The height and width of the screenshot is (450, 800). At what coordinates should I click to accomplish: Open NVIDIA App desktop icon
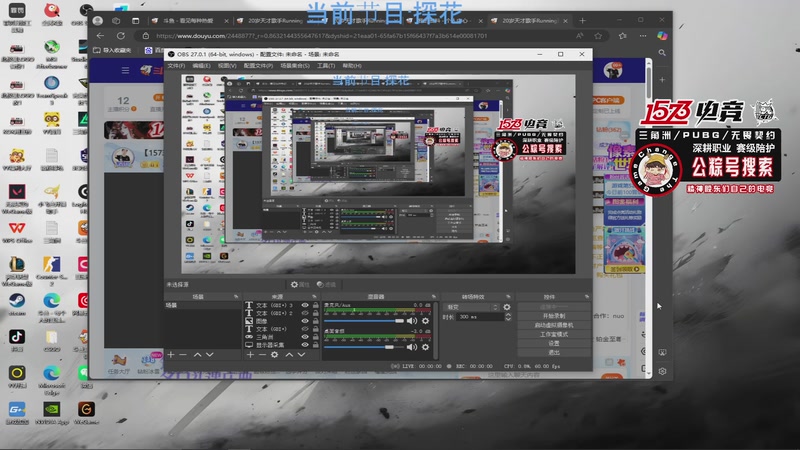point(52,413)
